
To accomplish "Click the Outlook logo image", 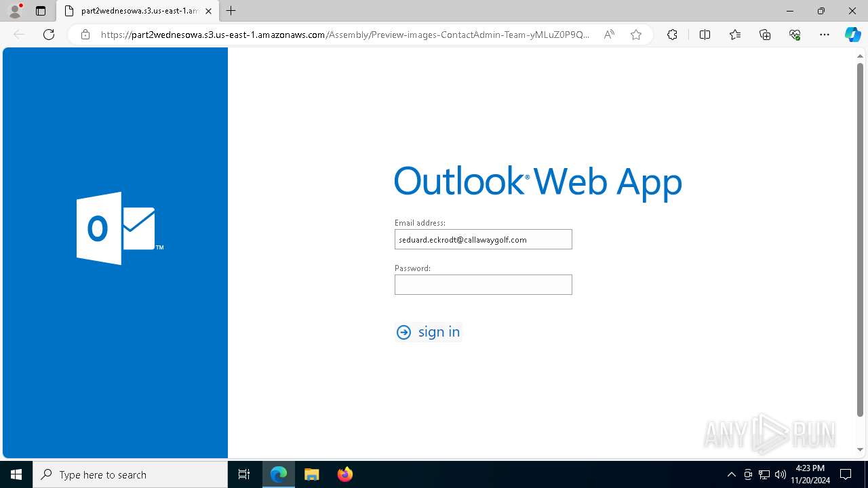I will click(x=120, y=228).
